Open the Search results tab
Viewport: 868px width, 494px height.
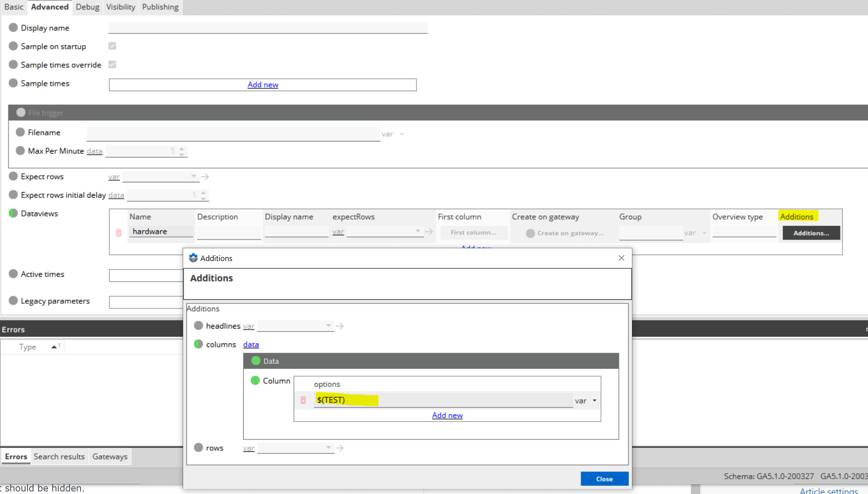(59, 456)
